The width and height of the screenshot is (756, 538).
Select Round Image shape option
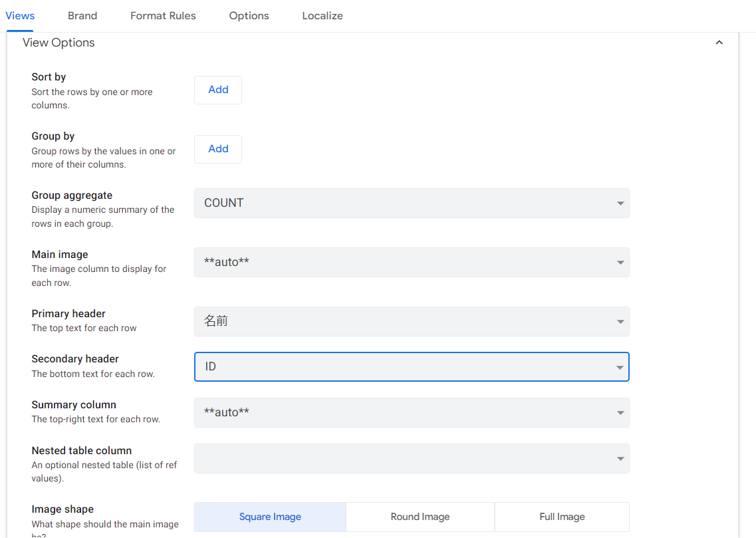(420, 517)
